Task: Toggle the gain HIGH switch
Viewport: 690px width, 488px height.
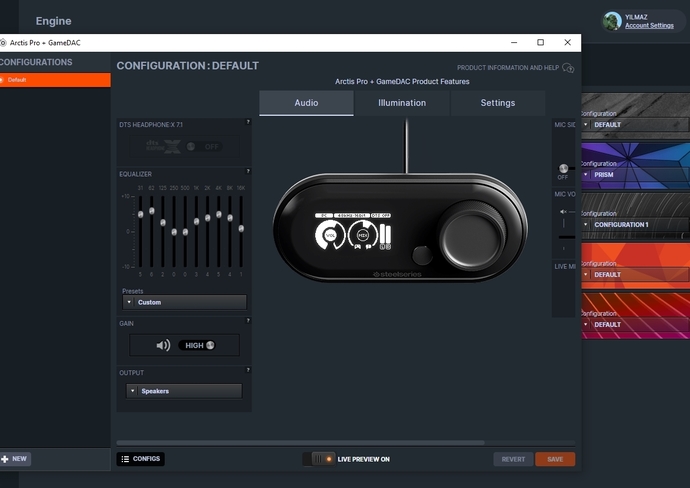Action: pos(197,345)
